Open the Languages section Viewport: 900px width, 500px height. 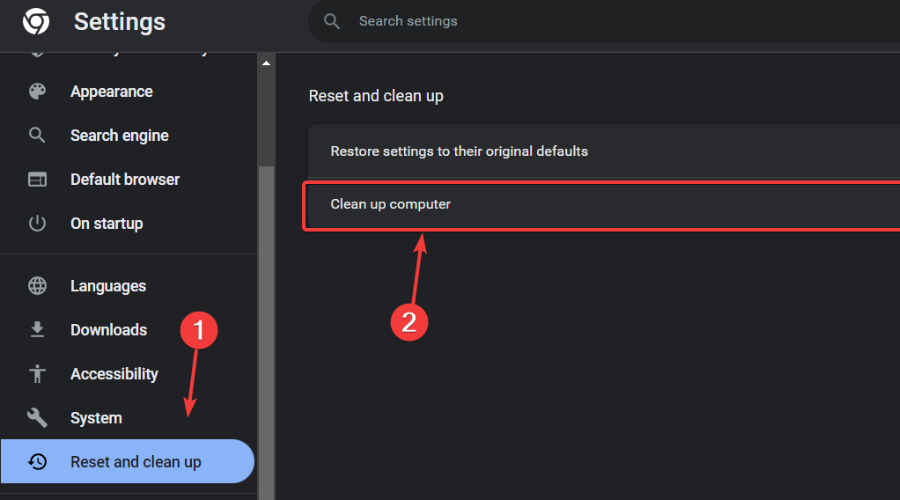tap(108, 286)
